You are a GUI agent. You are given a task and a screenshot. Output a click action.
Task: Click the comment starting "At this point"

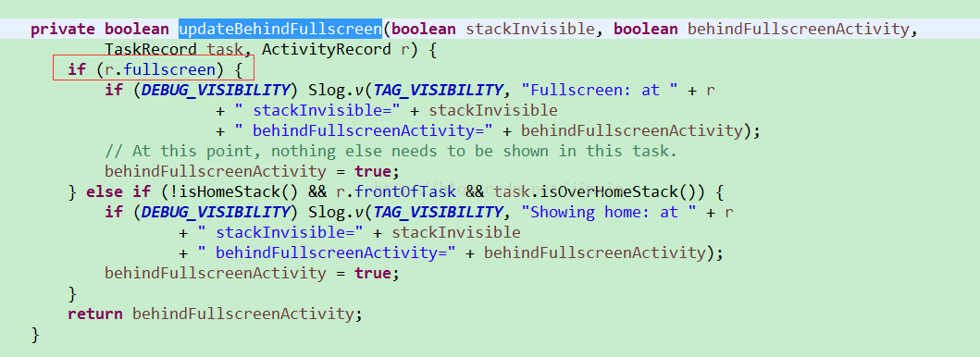[x=391, y=151]
